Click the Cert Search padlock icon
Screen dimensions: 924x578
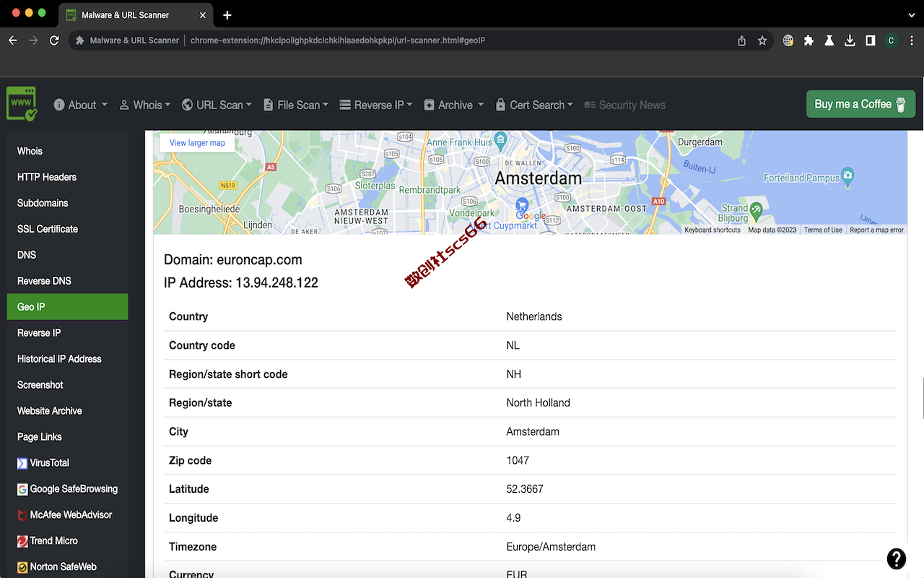(500, 105)
